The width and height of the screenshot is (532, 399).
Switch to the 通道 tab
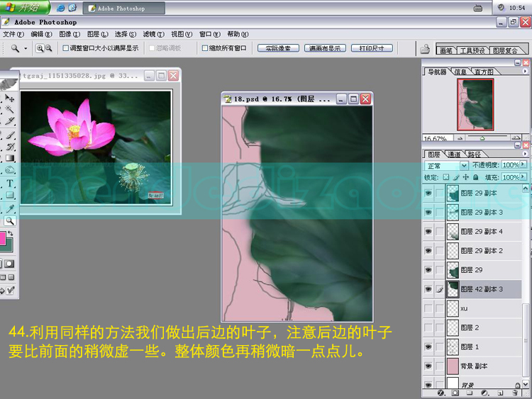coord(454,154)
